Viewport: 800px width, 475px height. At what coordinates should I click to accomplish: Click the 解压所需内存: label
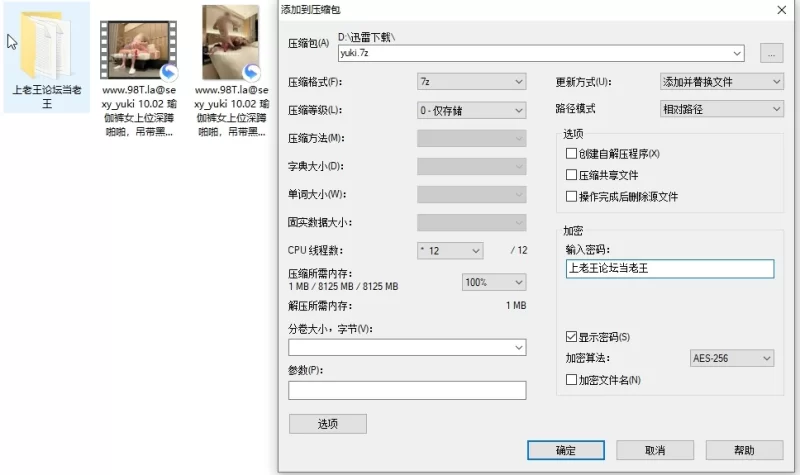point(320,306)
